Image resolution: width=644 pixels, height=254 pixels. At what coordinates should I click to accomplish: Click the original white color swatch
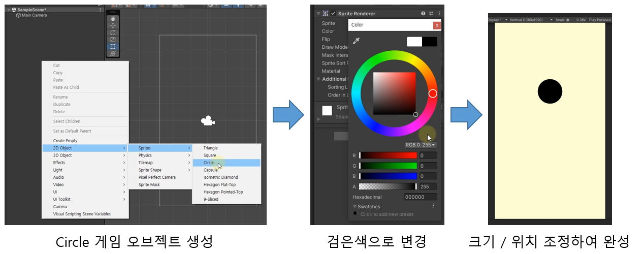414,42
